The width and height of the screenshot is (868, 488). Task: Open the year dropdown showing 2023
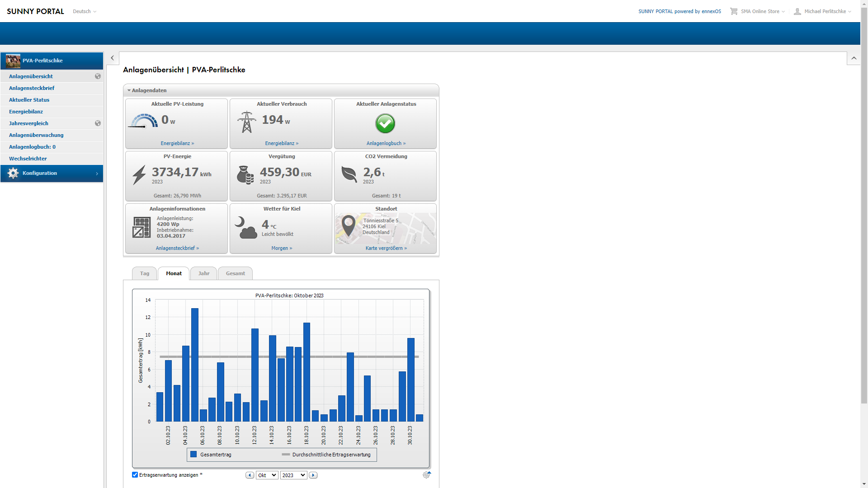tap(293, 475)
